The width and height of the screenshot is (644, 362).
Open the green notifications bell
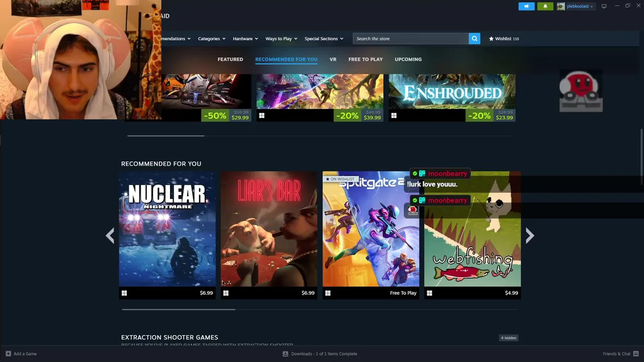tap(545, 6)
